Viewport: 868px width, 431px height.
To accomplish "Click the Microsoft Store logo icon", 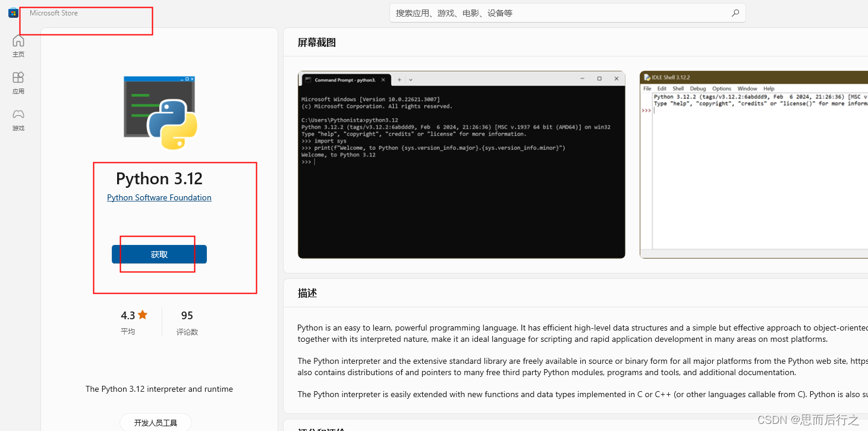I will click(13, 13).
